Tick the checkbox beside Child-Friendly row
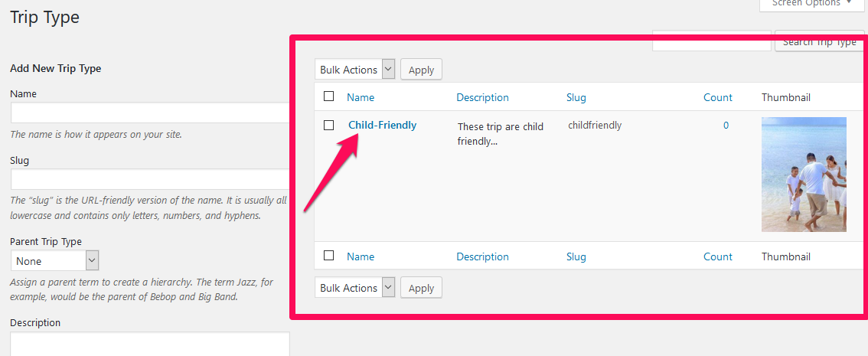 point(329,125)
